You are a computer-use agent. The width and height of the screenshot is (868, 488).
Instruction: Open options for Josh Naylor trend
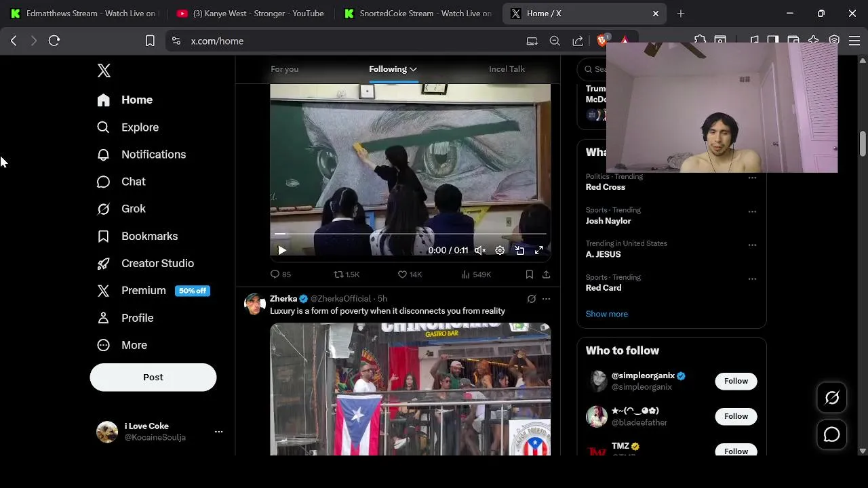(752, 211)
